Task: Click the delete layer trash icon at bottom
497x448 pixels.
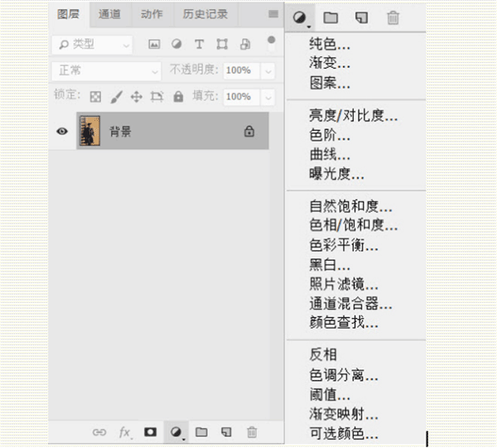Action: pyautogui.click(x=253, y=432)
